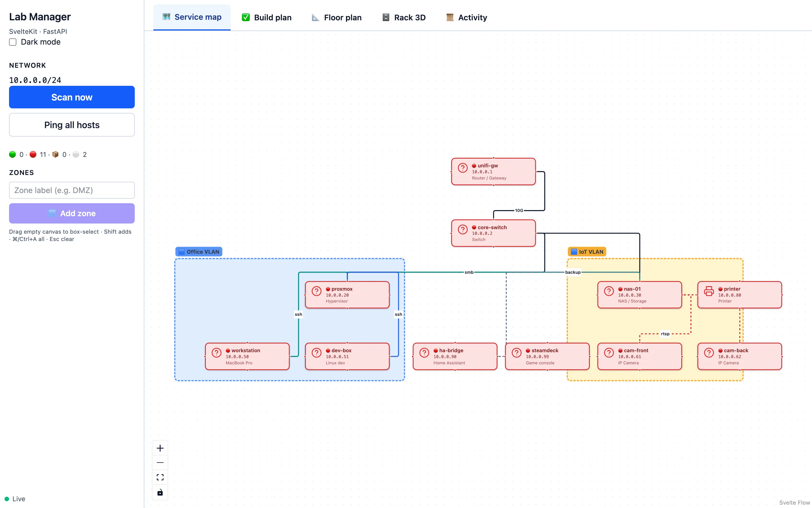
Task: Click the proxmox node question icon
Action: tap(316, 291)
